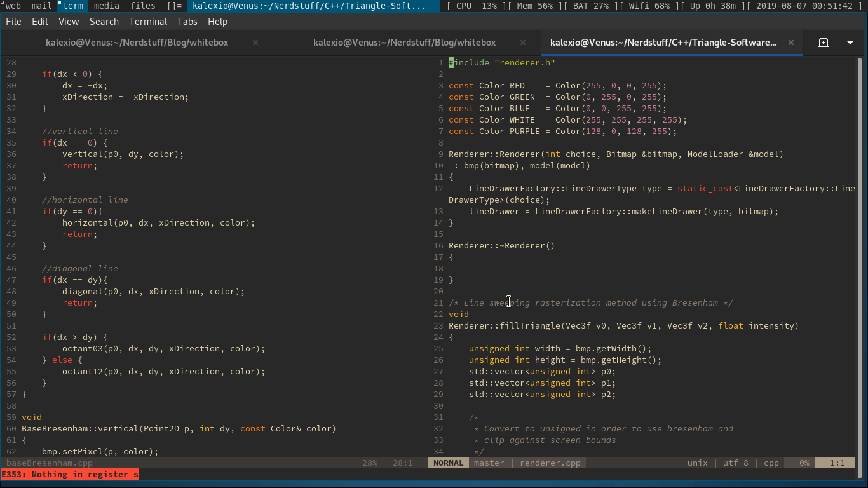868x488 pixels.
Task: Click the Renderer::fillTriangle function signature
Action: 624,326
